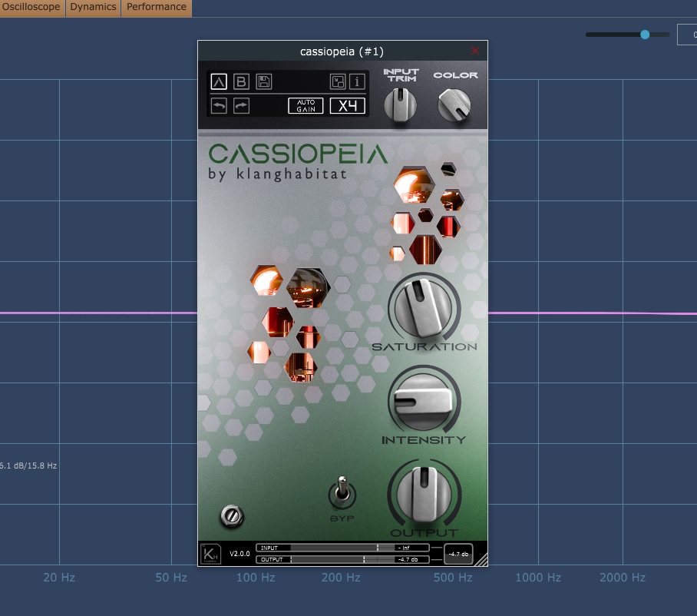This screenshot has height=616, width=697.
Task: Click the INPUT TRIM knob
Action: coord(400,105)
